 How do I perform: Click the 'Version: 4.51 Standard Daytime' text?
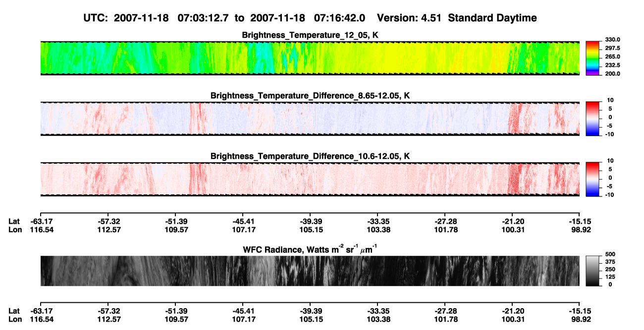coord(457,18)
